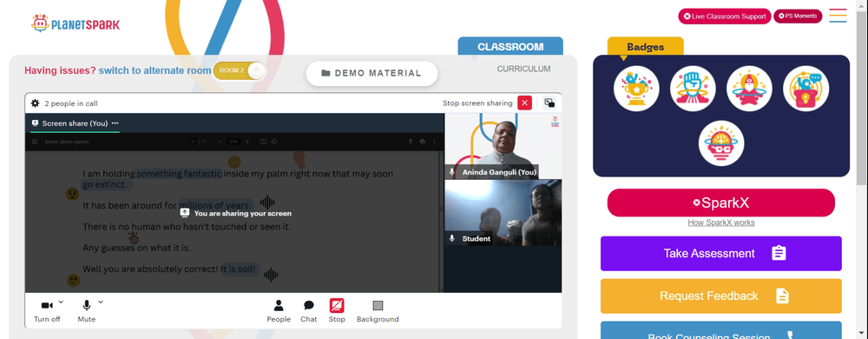
Task: Click Live Classroom Support button
Action: tap(725, 16)
